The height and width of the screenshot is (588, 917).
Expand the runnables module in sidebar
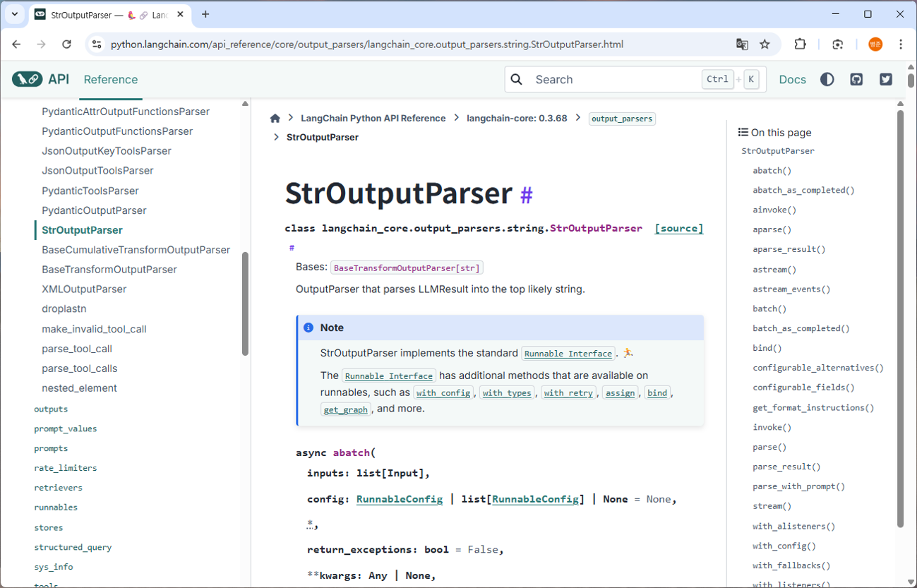tap(56, 508)
